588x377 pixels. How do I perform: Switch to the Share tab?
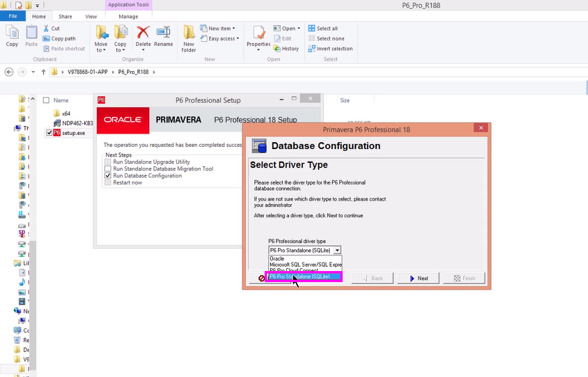[65, 17]
